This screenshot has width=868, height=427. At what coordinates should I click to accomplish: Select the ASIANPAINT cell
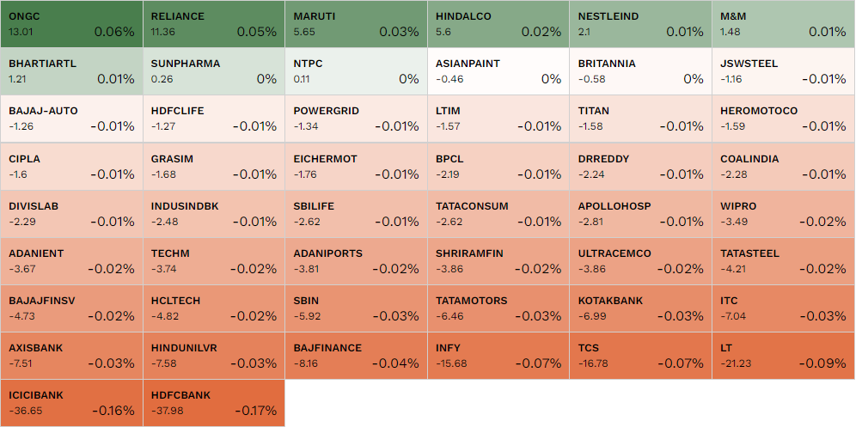coord(498,71)
